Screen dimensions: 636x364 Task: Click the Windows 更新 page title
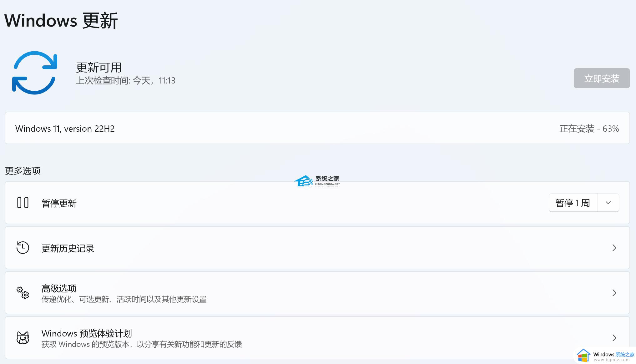pos(61,21)
